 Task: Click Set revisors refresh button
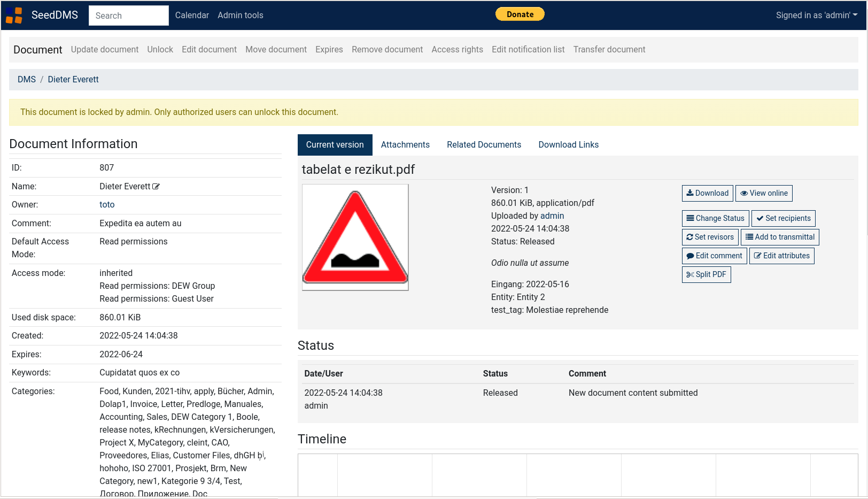point(710,237)
